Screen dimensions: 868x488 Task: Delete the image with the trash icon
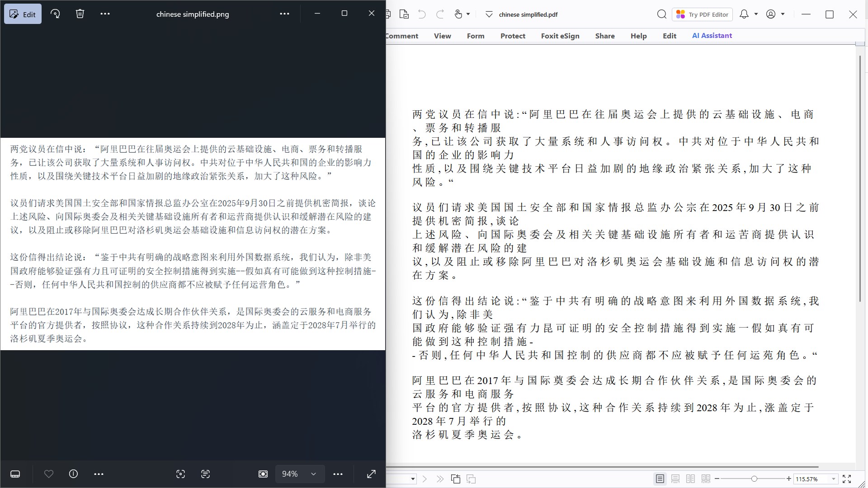point(80,14)
